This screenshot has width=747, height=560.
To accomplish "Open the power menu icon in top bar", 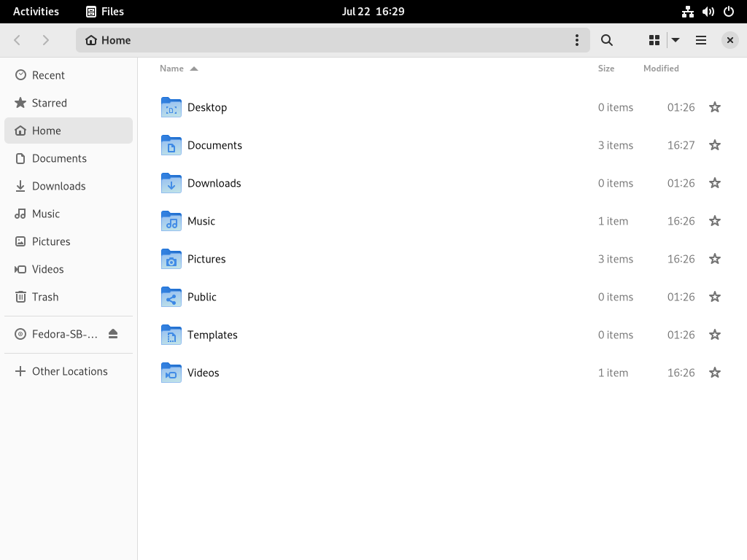I will click(729, 12).
